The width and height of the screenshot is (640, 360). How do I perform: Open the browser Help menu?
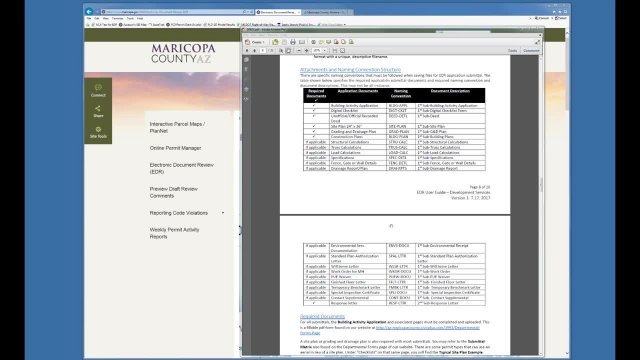coord(140,18)
